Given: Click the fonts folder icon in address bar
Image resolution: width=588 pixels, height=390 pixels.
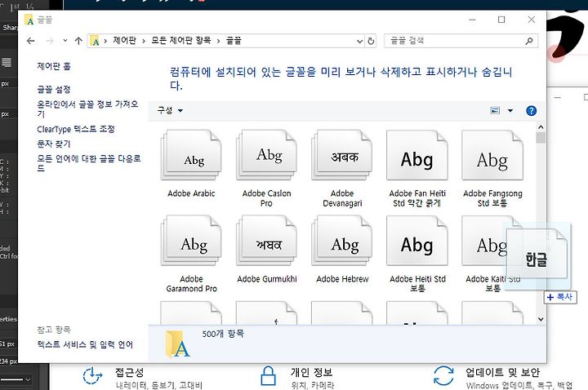Looking at the screenshot, I should click(96, 41).
